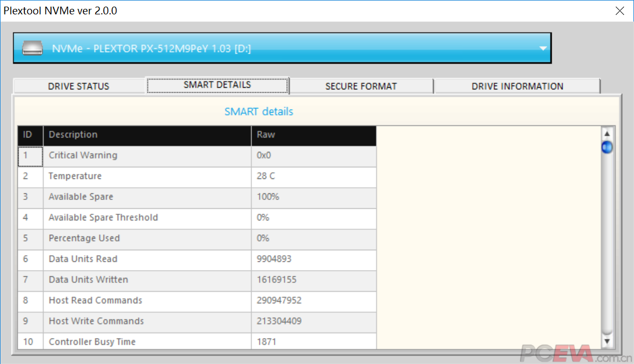Click the Description column header
This screenshot has height=364, width=634.
pos(147,135)
